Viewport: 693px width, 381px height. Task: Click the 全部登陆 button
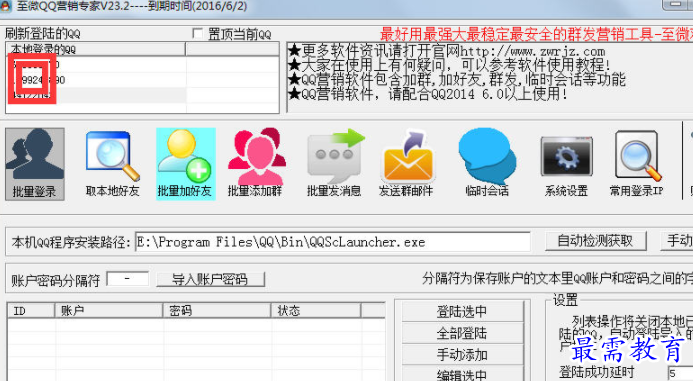(462, 333)
